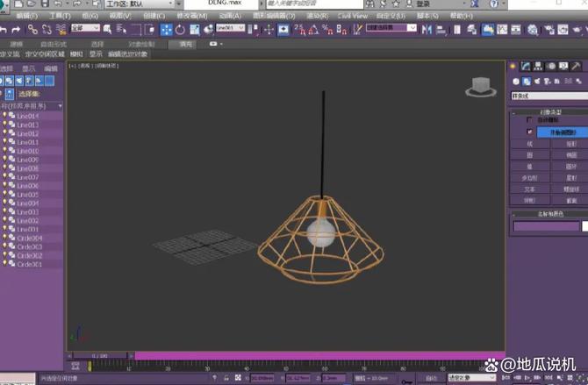Open the Utilities hammer panel tab
The height and width of the screenshot is (385, 588).
[x=576, y=67]
